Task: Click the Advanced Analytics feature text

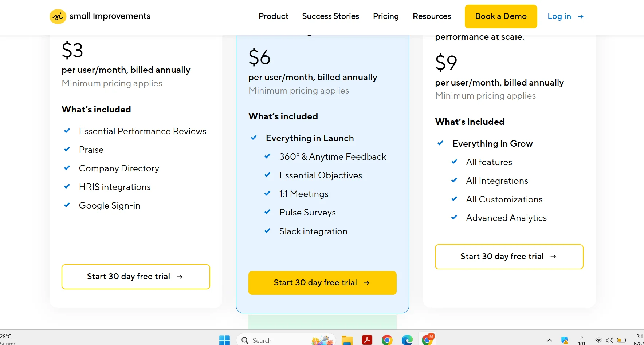Action: tap(506, 218)
